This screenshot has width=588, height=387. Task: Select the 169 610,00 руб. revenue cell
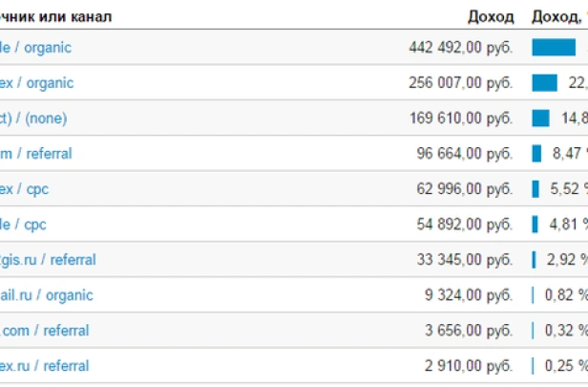click(456, 118)
